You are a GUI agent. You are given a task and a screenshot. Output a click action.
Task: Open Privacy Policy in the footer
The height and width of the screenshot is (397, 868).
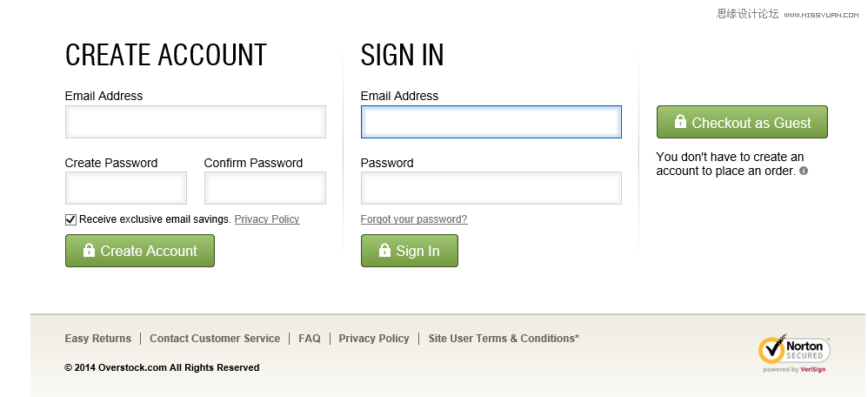374,339
